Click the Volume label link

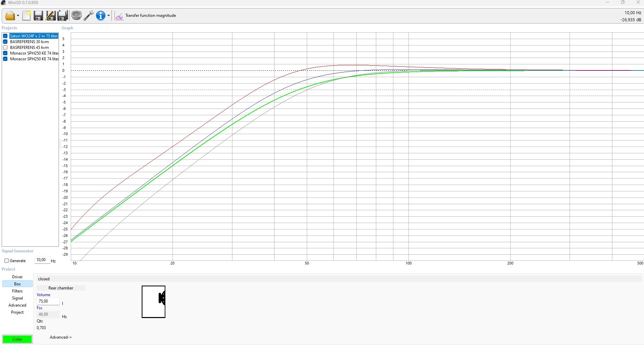click(x=43, y=295)
